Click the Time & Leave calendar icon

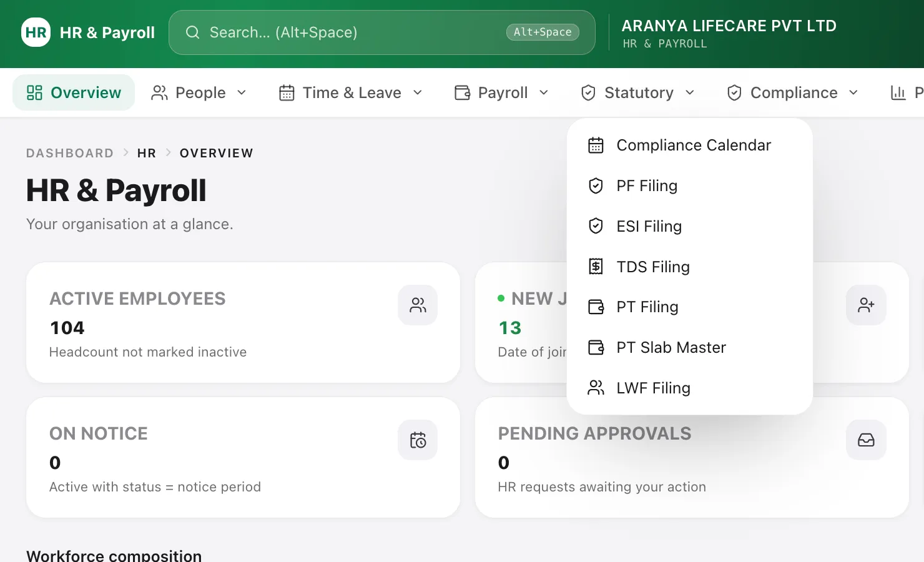(x=287, y=92)
